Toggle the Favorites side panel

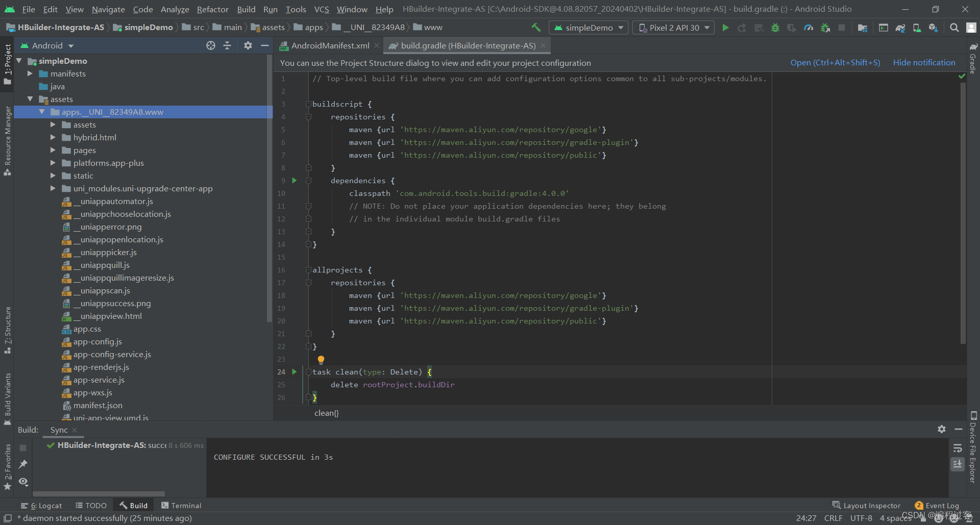tap(8, 467)
